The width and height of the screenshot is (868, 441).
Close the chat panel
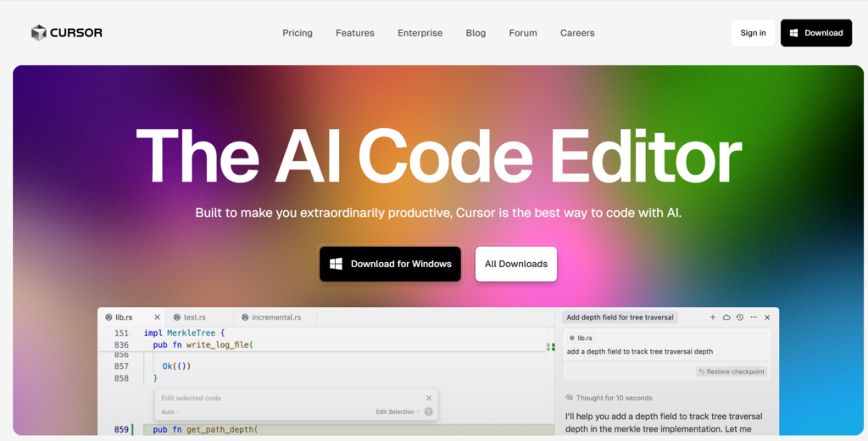click(x=767, y=317)
